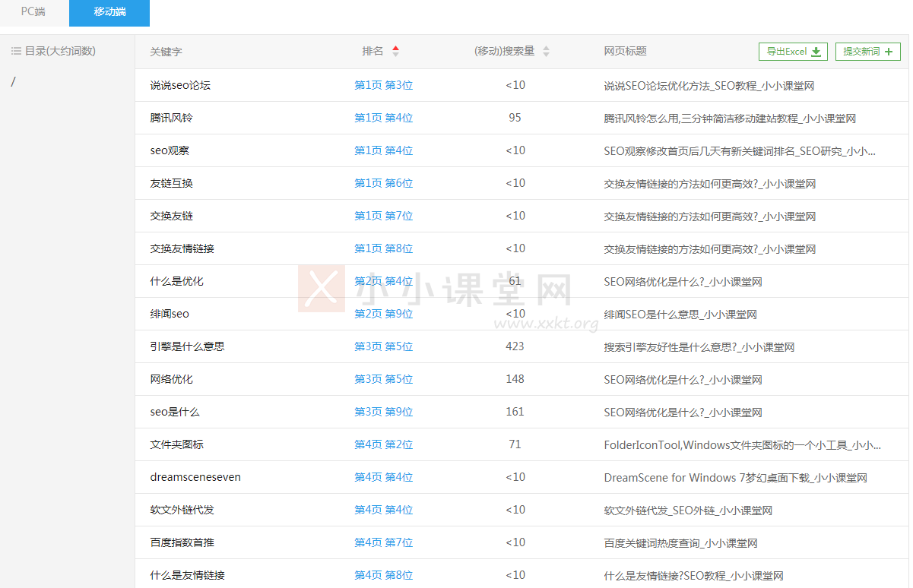Viewport: 913px width, 588px height.
Task: Click the plus icon in 提交新词
Action: click(889, 52)
